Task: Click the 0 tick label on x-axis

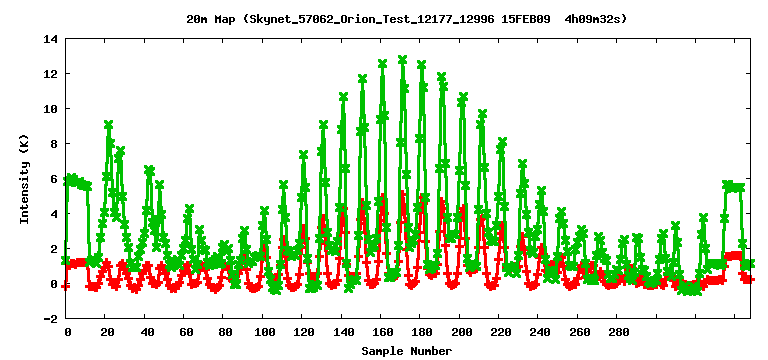Action: 68,333
